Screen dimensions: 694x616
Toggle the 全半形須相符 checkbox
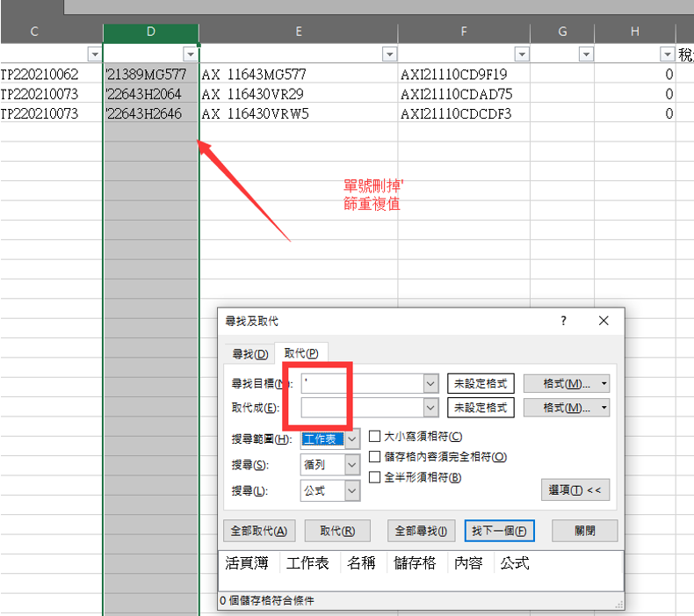click(375, 477)
